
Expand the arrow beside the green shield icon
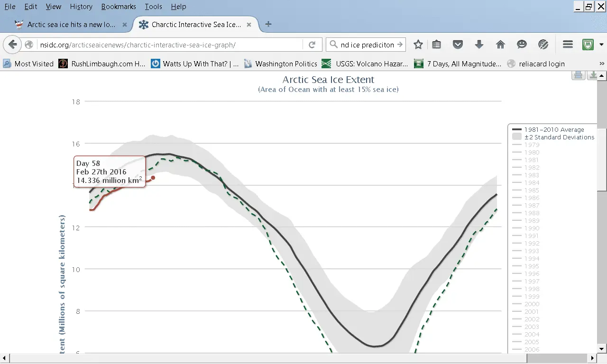[x=601, y=45]
